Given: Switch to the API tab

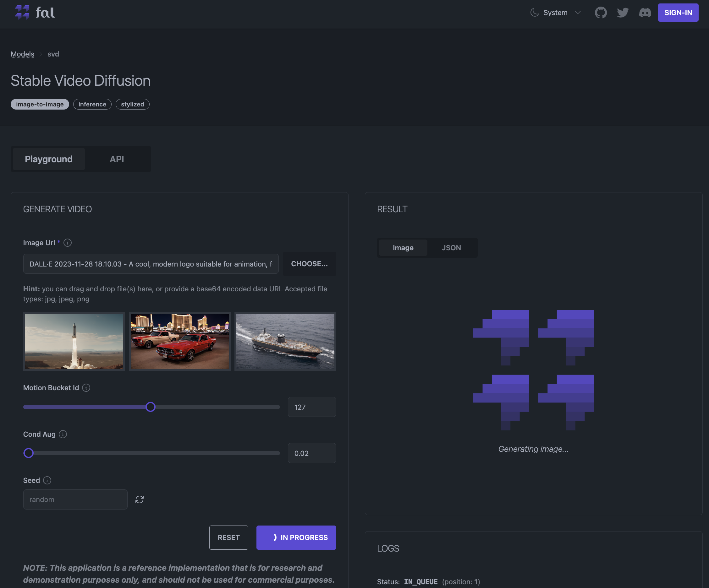Looking at the screenshot, I should click(x=117, y=159).
